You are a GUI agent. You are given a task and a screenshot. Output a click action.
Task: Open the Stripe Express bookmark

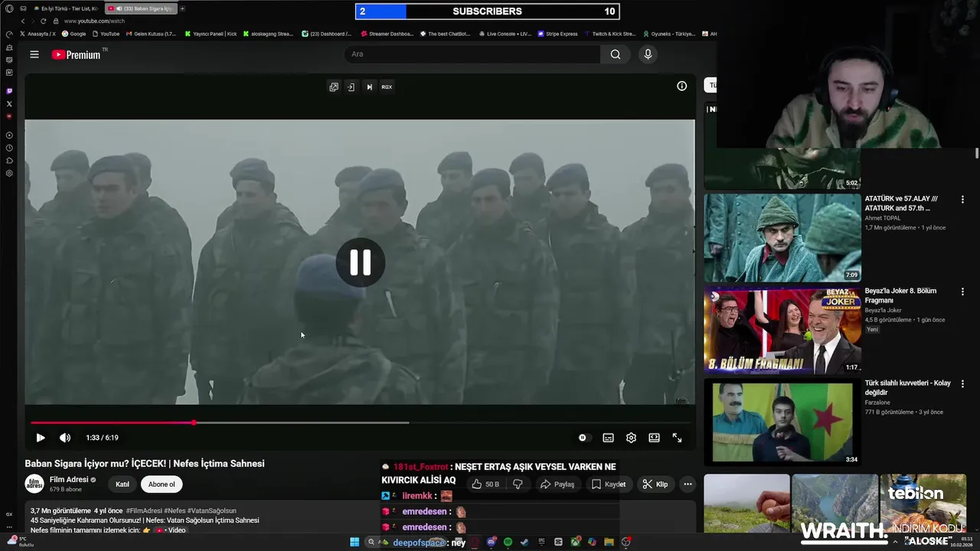[x=557, y=34]
